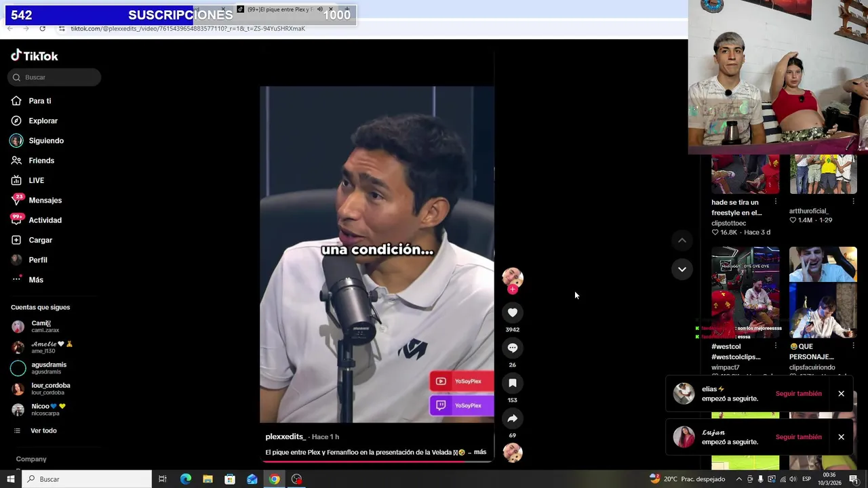Launch Microsoft Edge from the taskbar

point(185,479)
